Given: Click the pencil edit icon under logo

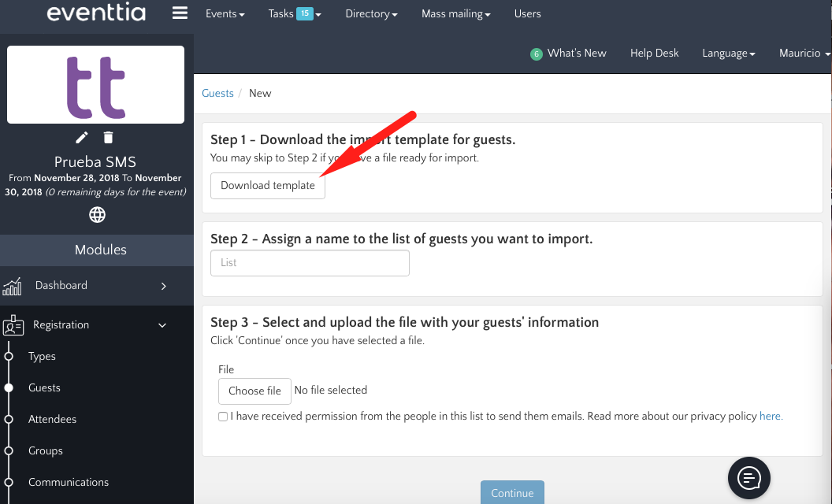Looking at the screenshot, I should click(82, 138).
